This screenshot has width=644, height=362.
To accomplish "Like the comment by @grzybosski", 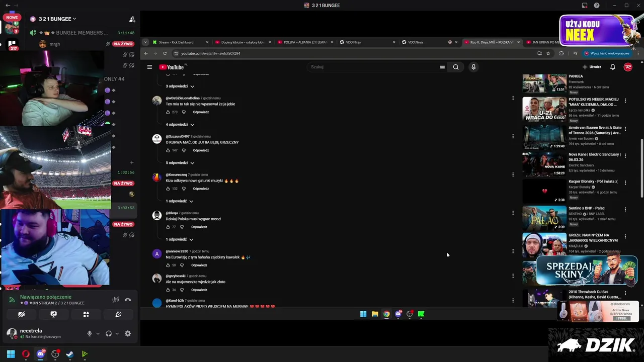I will click(168, 290).
